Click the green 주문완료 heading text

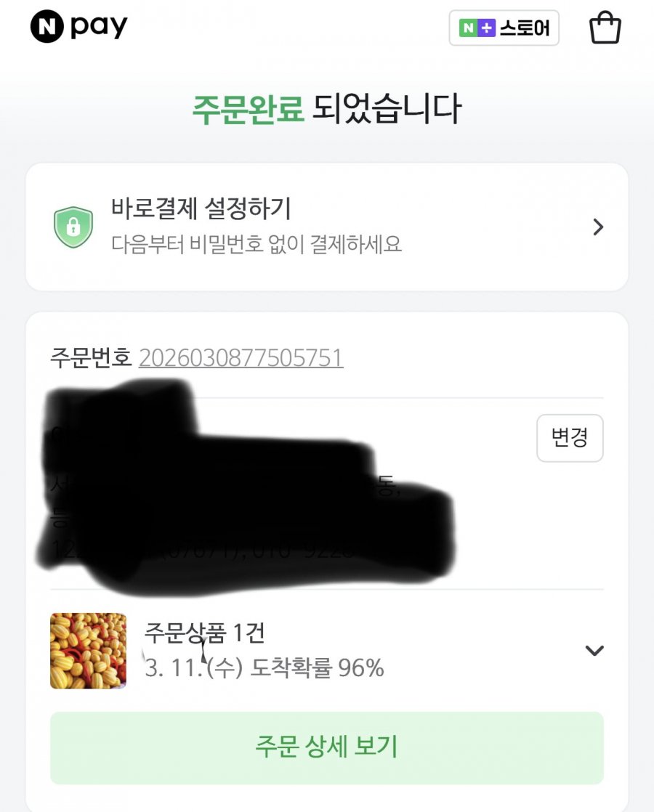pos(248,110)
